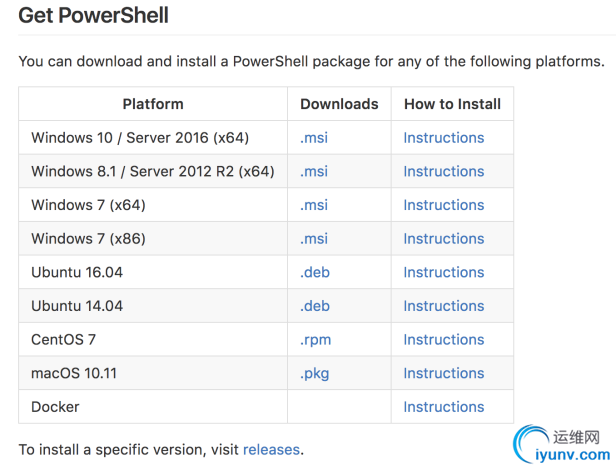Viewport: 616px width, 471px height.
Task: Visit the releases link
Action: (x=271, y=450)
